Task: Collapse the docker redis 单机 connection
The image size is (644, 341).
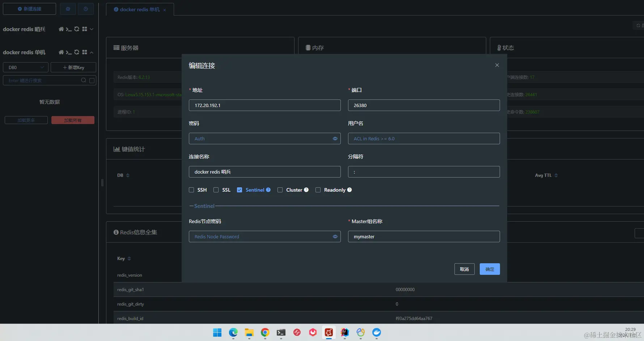Action: pyautogui.click(x=92, y=52)
